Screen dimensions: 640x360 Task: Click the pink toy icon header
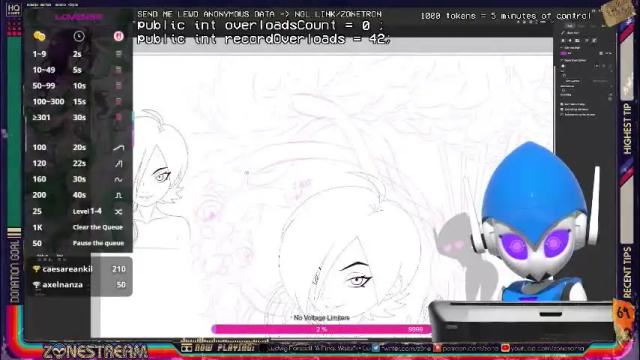point(118,36)
